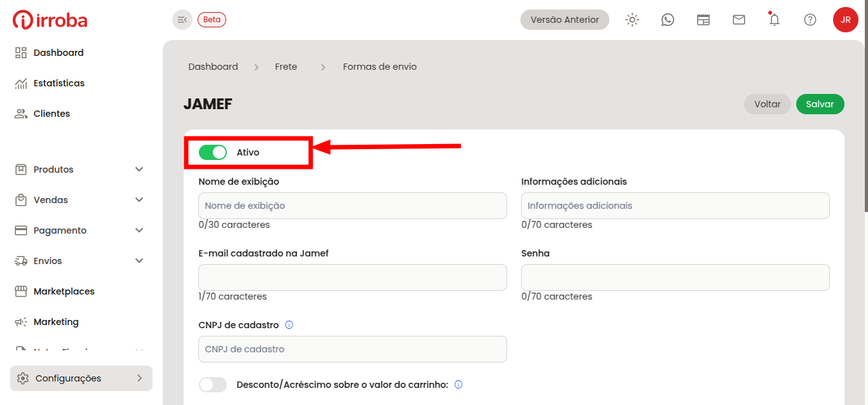Click the Voltar button

pos(768,104)
